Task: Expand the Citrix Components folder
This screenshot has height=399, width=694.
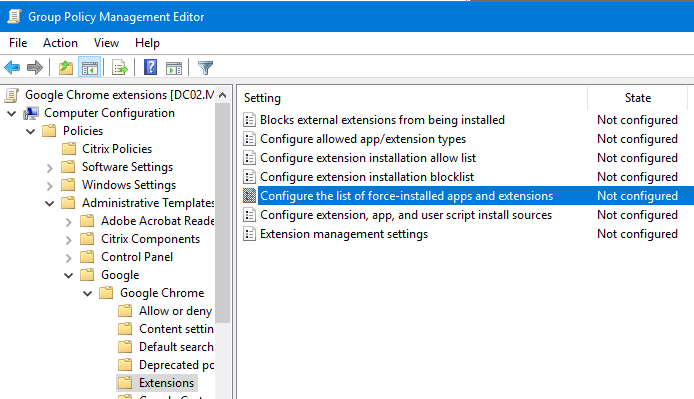Action: click(x=69, y=240)
